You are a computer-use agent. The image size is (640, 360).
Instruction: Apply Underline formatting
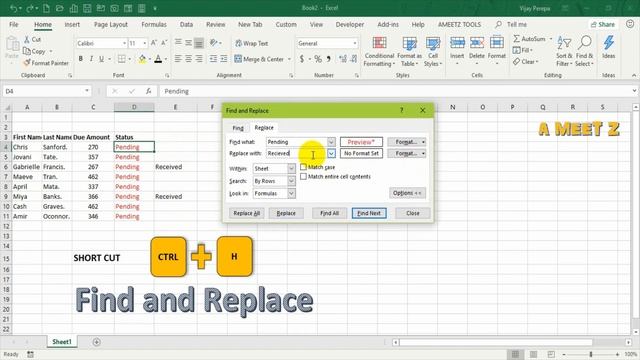[101, 59]
